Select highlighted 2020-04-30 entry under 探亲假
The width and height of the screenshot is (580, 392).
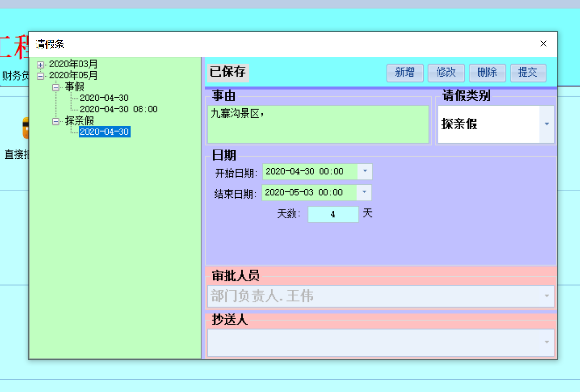point(104,132)
